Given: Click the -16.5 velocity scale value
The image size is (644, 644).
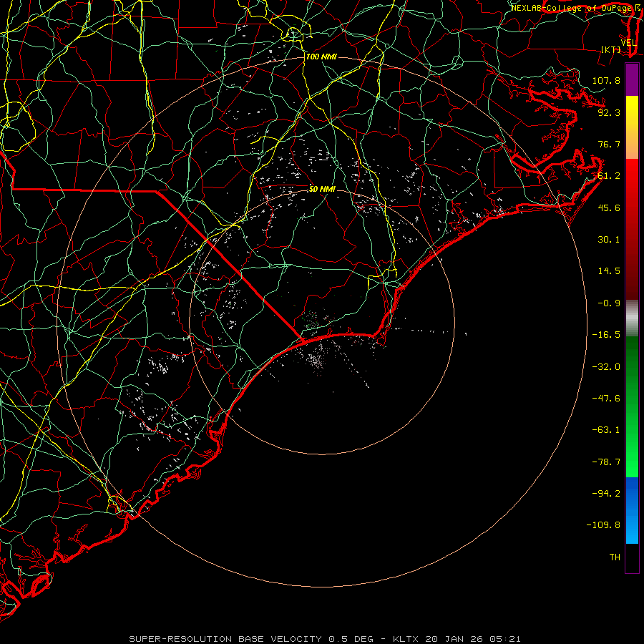Looking at the screenshot, I should [606, 335].
